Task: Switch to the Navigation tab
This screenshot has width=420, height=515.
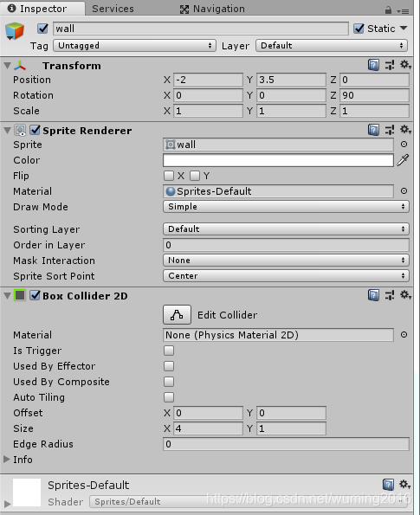Action: tap(212, 9)
